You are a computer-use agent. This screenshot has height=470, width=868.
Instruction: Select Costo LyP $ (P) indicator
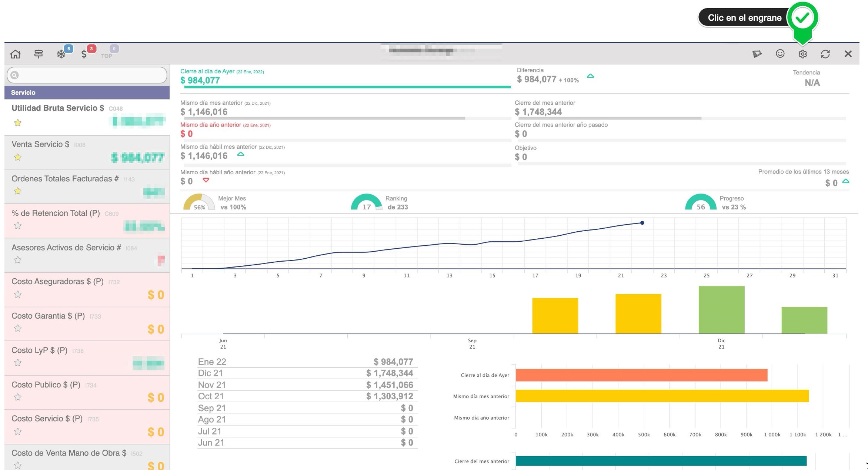point(87,359)
